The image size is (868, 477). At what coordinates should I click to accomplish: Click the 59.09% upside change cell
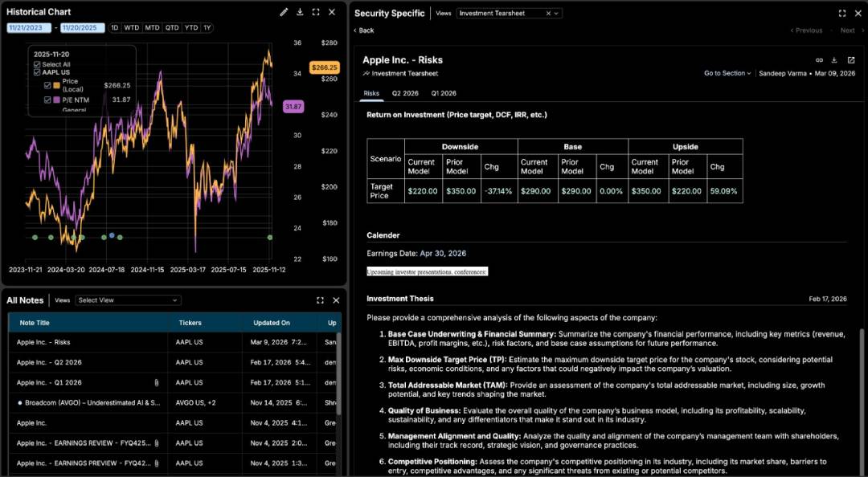(x=724, y=191)
